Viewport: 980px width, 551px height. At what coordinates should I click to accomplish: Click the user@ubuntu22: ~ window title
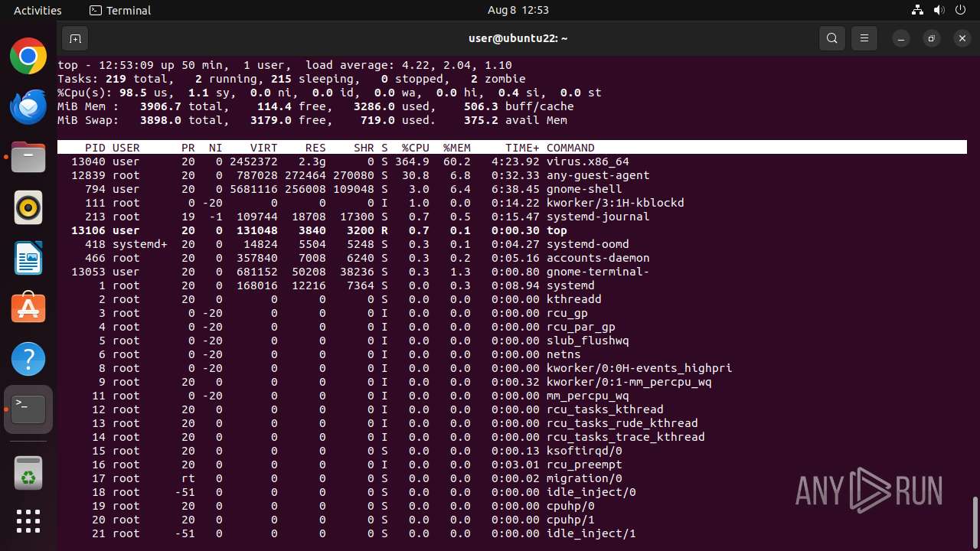click(518, 38)
